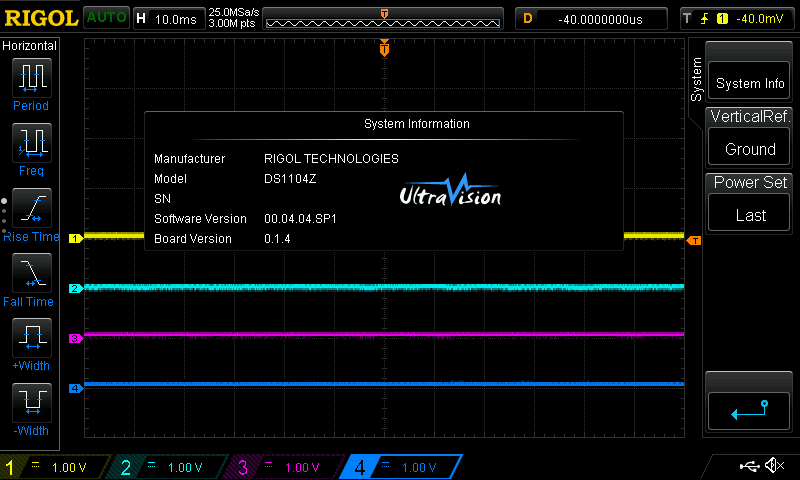Viewport: 800px width, 480px height.
Task: Click the System Information dialog title
Action: [x=416, y=124]
